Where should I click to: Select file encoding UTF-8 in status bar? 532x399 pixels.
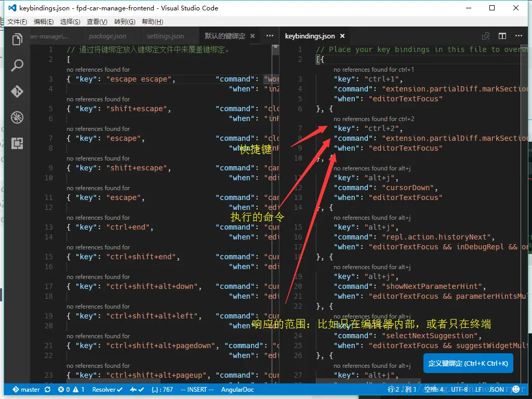[460, 390]
